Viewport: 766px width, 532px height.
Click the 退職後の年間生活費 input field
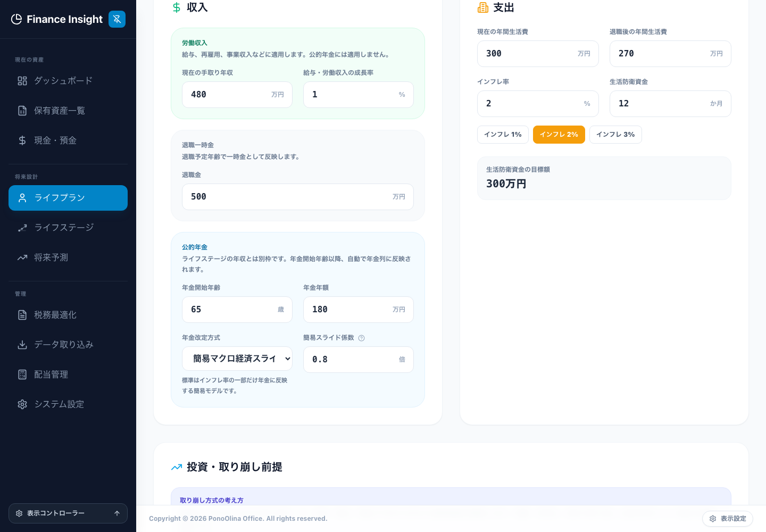pyautogui.click(x=670, y=54)
